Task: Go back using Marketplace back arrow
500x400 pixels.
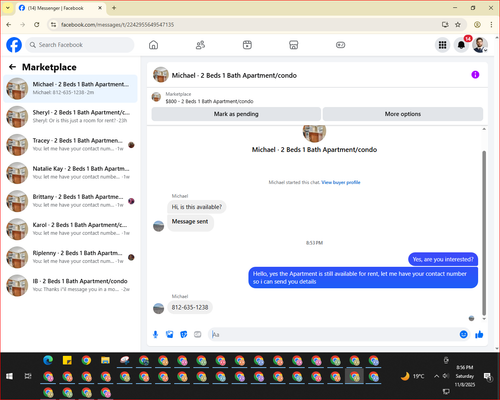Action: pos(13,67)
